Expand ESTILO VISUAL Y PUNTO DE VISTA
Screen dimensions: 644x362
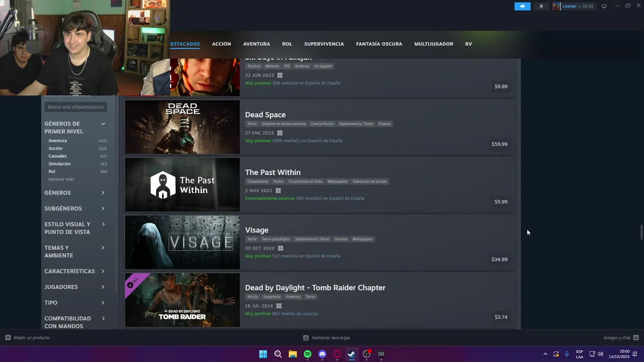[x=74, y=228]
